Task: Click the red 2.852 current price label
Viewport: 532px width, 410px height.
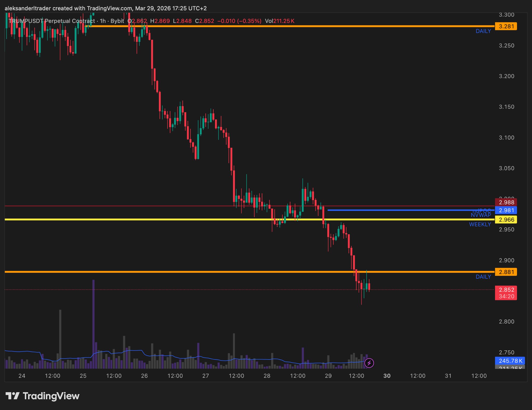Action: pos(506,290)
